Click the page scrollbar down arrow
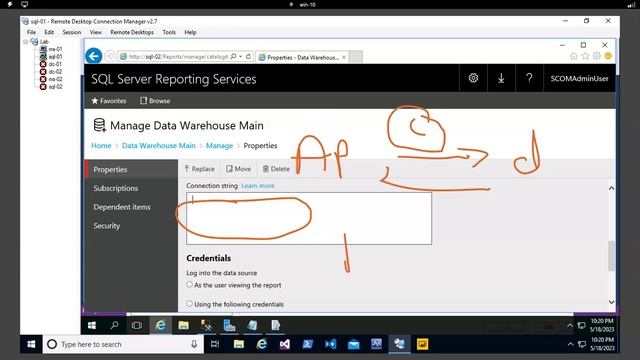Image resolution: width=640 pixels, height=360 pixels. [611, 302]
